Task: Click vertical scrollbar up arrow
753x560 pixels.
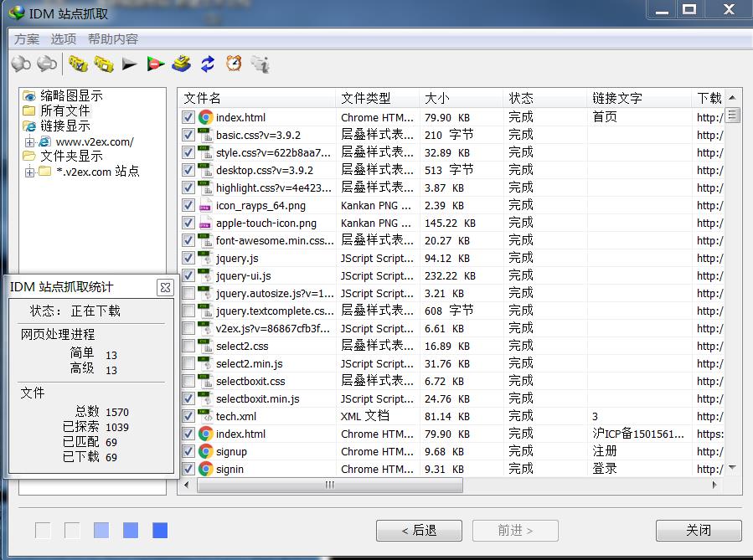Action: (732, 98)
